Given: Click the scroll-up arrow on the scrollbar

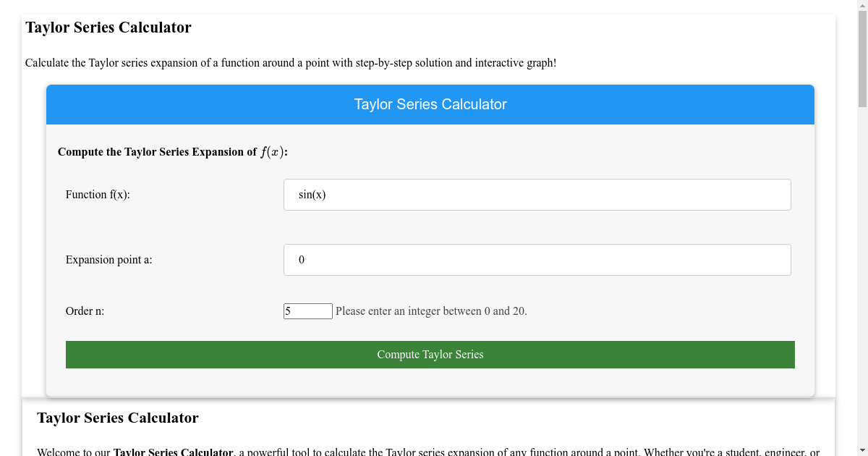Looking at the screenshot, I should point(862,4).
